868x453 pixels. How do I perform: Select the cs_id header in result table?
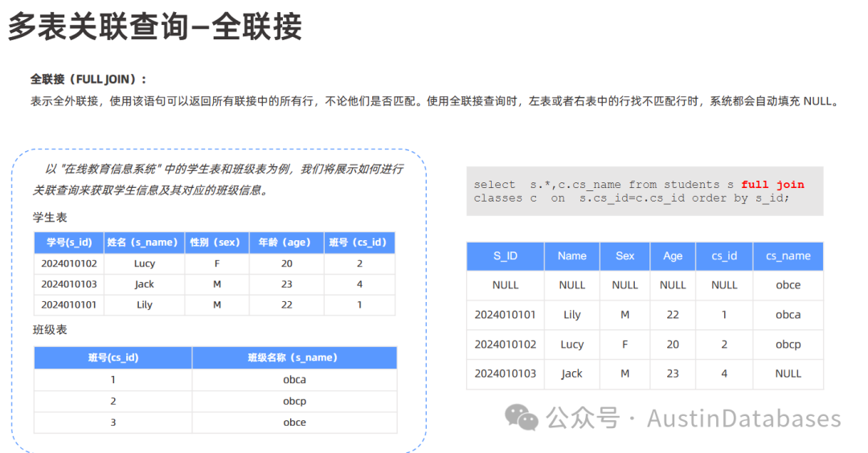click(x=724, y=255)
